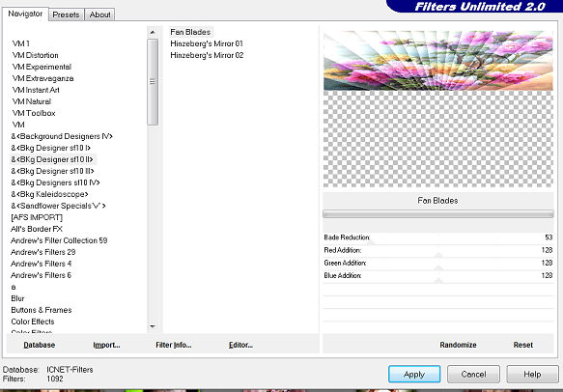Click the Import... button
563x392 pixels.
click(106, 345)
